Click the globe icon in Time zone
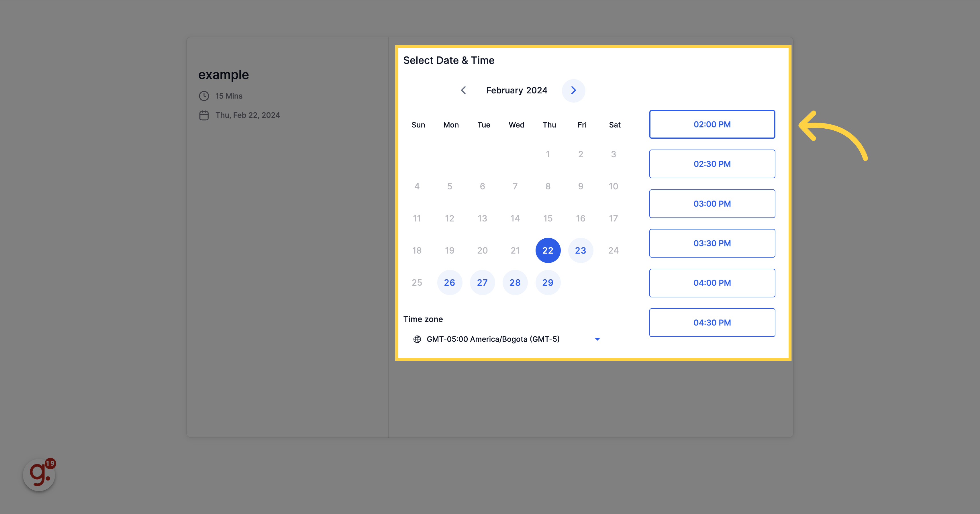The height and width of the screenshot is (514, 980). tap(417, 339)
